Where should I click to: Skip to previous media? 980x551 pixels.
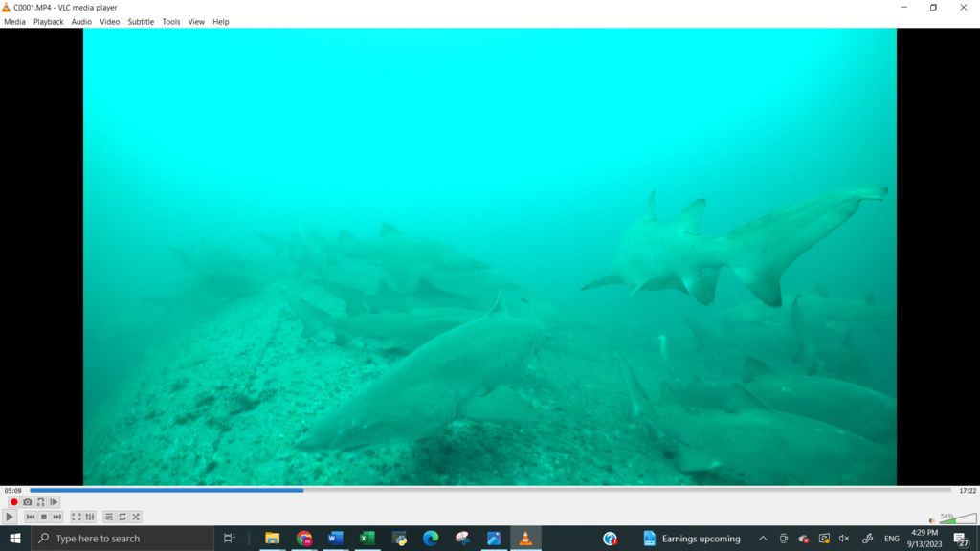pos(31,517)
